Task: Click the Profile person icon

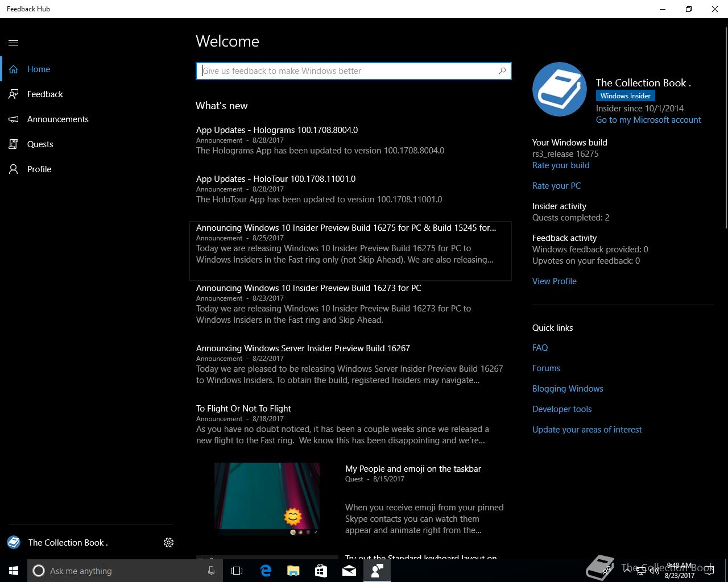Action: click(14, 169)
